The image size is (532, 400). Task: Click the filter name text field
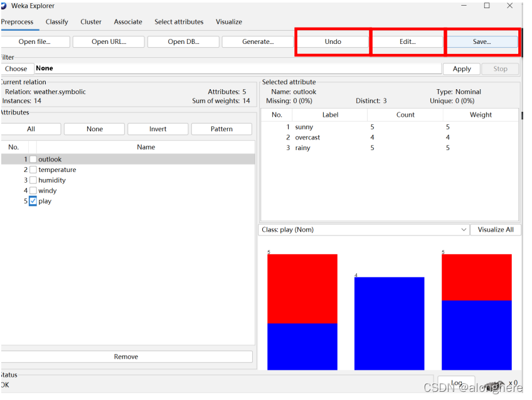point(237,68)
